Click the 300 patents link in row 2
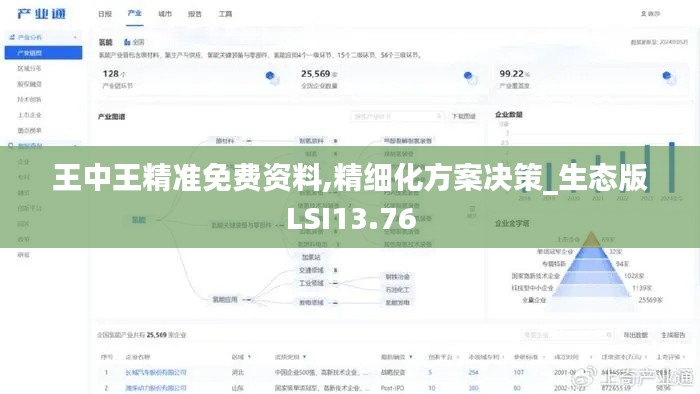The width and height of the screenshot is (700, 394). coord(473,388)
